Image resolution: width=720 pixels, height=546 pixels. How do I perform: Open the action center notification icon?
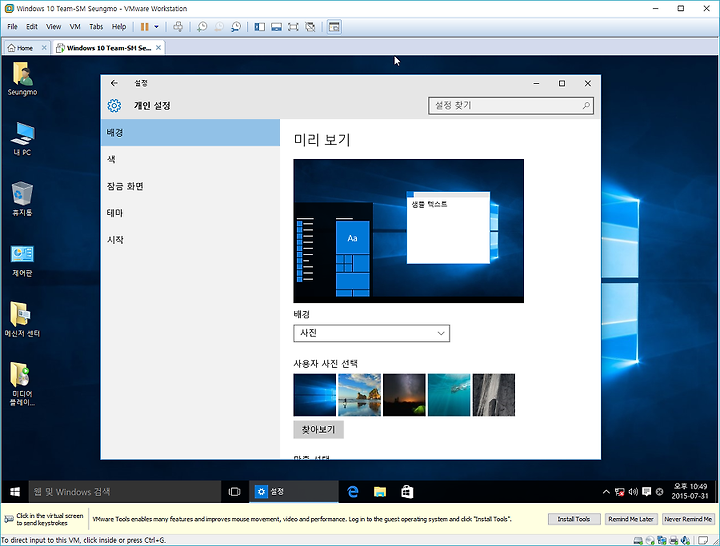pos(647,492)
